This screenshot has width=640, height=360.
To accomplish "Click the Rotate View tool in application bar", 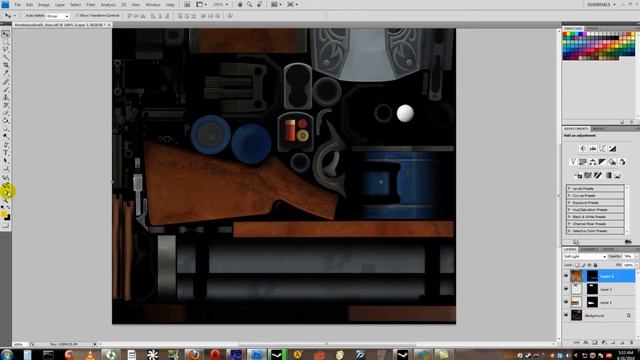I will (260, 4).
